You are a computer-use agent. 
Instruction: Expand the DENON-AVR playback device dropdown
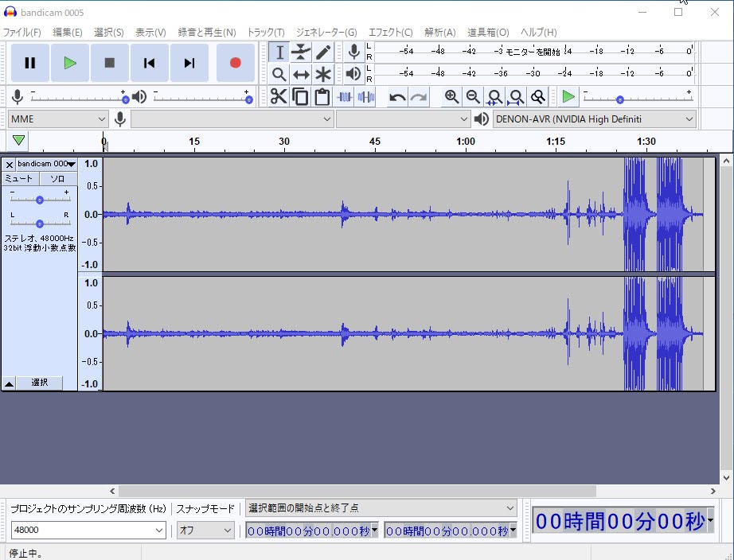pos(594,119)
